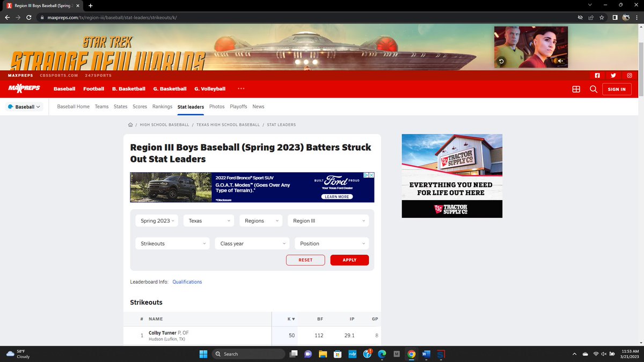Open the Rankings tab
Image resolution: width=644 pixels, height=362 pixels.
click(162, 107)
